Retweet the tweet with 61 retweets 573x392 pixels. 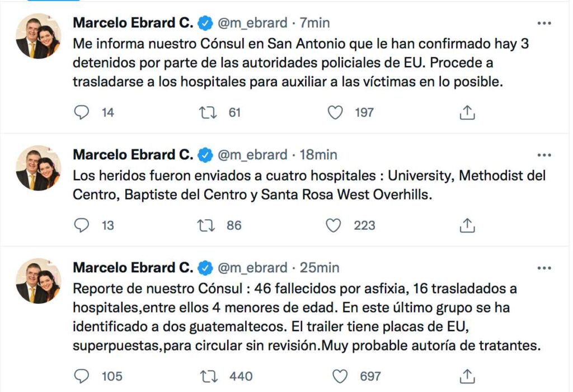pyautogui.click(x=208, y=112)
